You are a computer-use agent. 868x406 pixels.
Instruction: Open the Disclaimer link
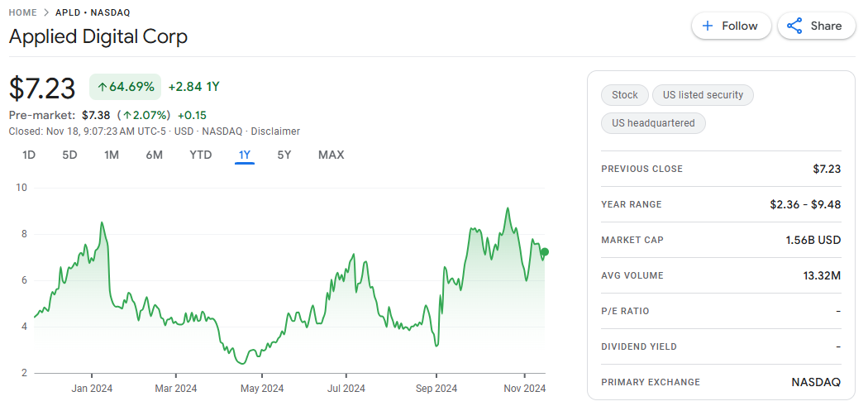click(x=275, y=131)
